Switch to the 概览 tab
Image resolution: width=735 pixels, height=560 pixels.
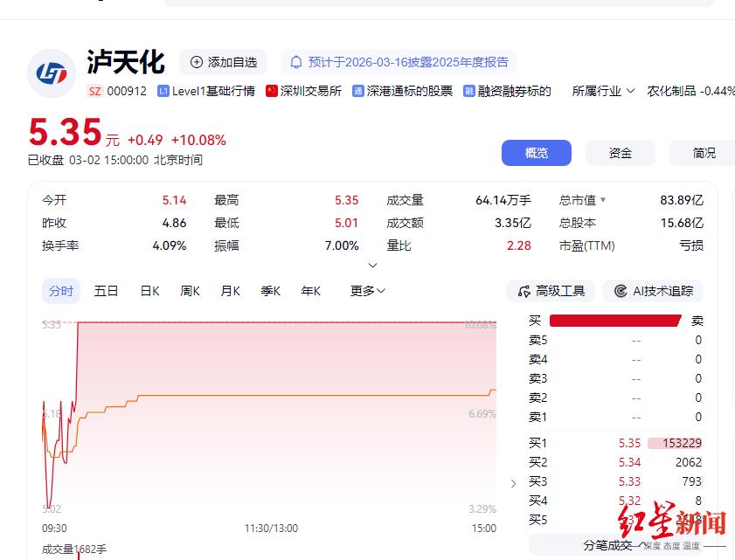pyautogui.click(x=537, y=153)
